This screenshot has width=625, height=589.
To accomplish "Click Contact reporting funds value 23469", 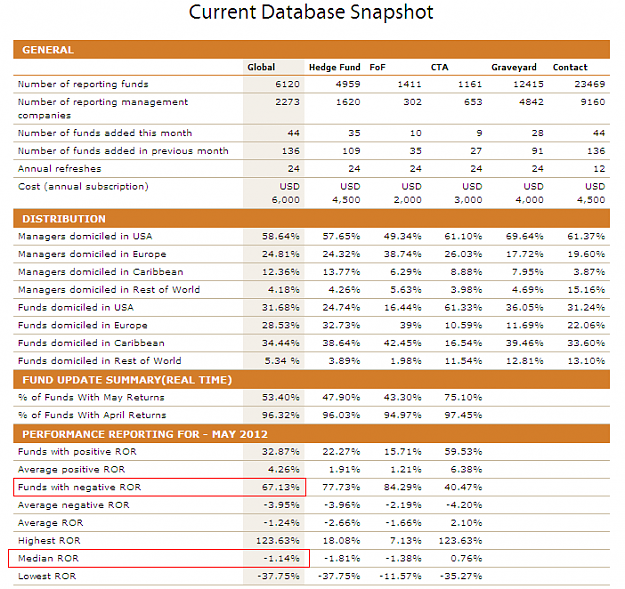I will (x=590, y=84).
